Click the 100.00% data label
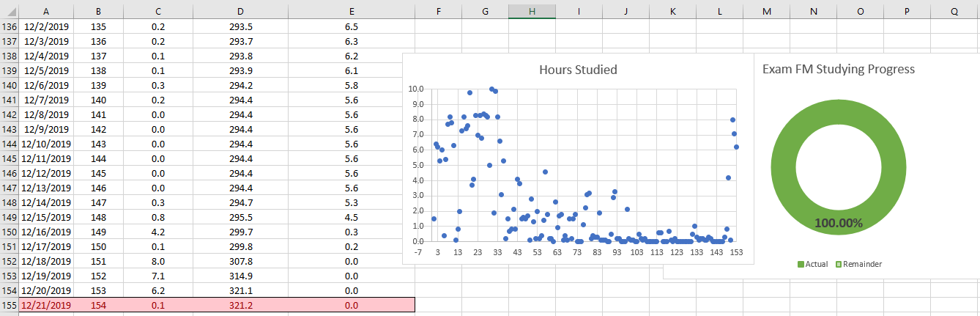 point(838,222)
